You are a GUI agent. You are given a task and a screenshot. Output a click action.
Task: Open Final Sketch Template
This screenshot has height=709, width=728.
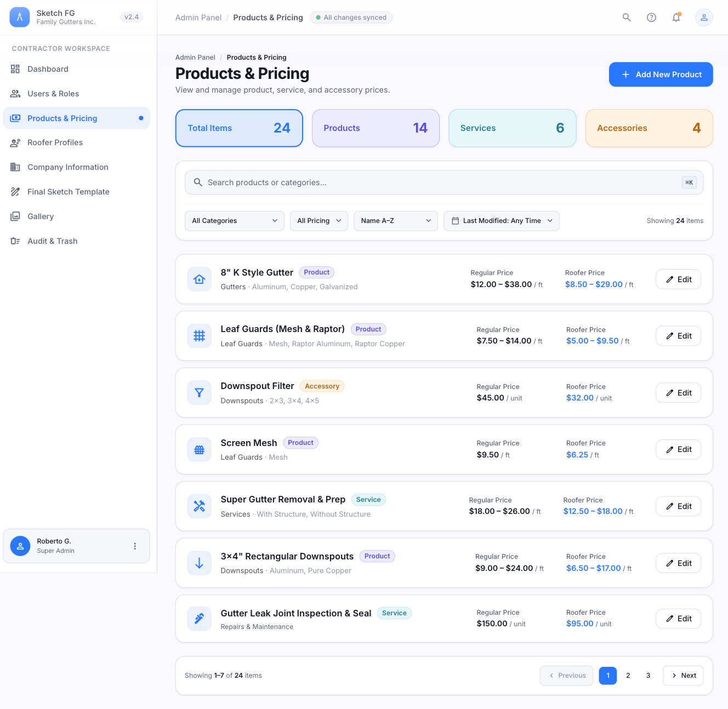pyautogui.click(x=76, y=192)
